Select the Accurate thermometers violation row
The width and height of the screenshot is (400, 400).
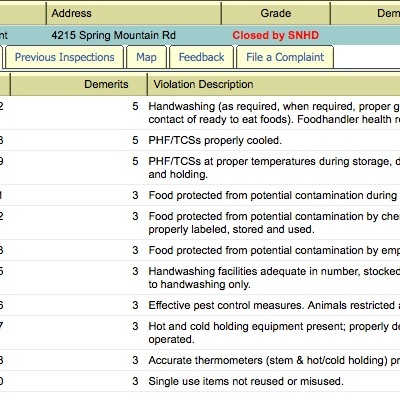[200, 360]
